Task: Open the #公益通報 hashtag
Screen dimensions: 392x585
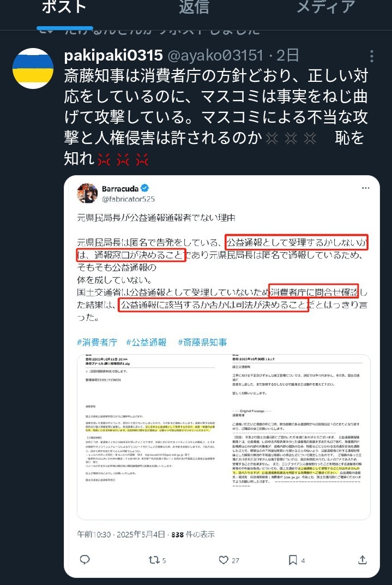Action: pyautogui.click(x=146, y=342)
